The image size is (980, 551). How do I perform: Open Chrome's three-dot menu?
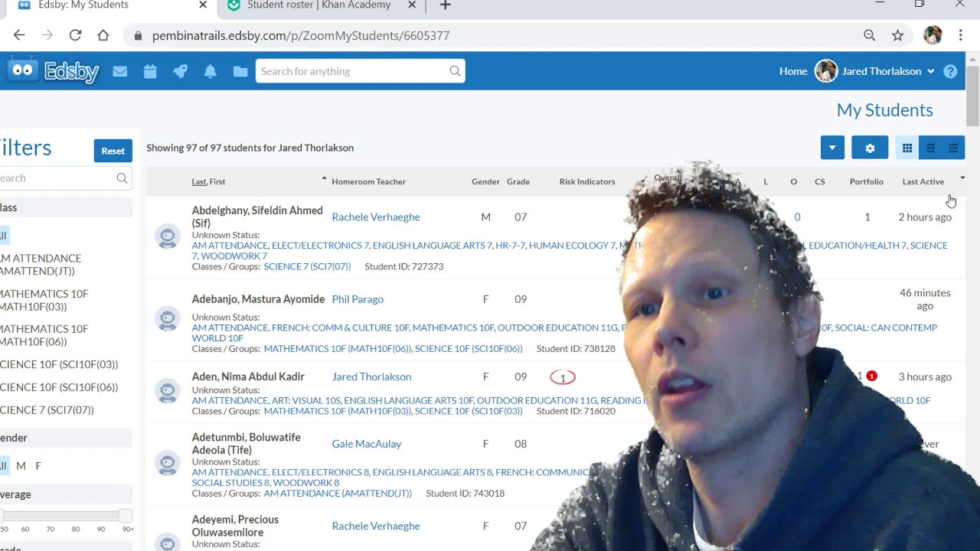tap(960, 35)
